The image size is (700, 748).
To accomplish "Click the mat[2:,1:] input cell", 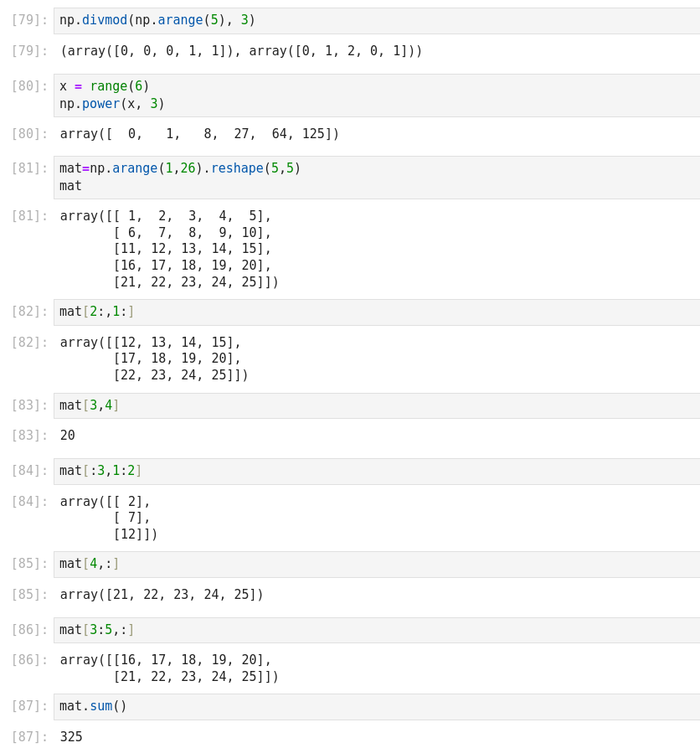I will point(377,312).
